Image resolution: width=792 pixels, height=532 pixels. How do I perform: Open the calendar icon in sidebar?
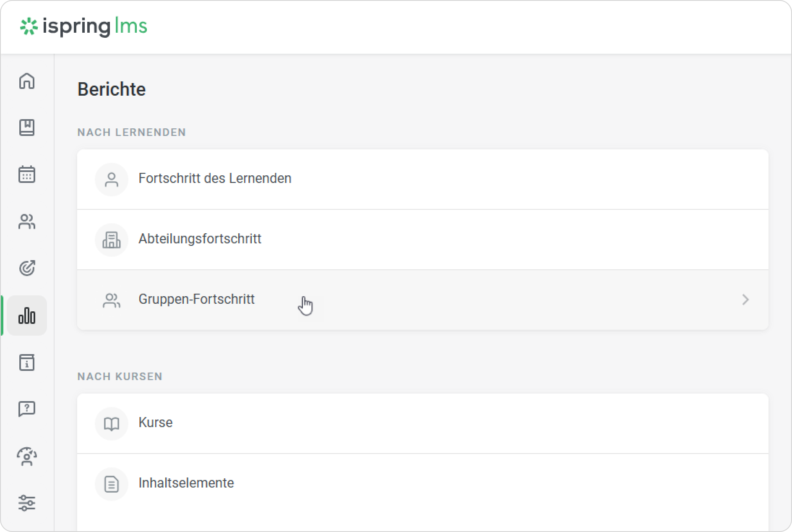click(x=27, y=174)
